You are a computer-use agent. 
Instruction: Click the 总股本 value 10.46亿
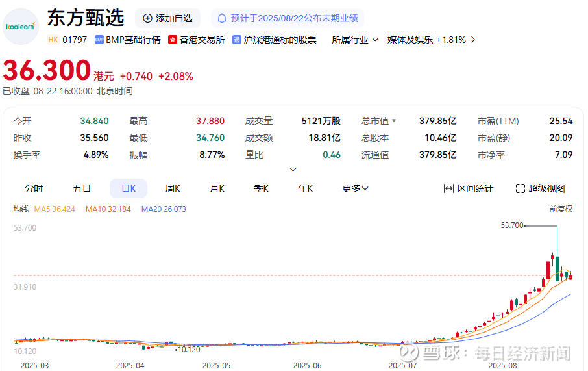click(x=440, y=138)
